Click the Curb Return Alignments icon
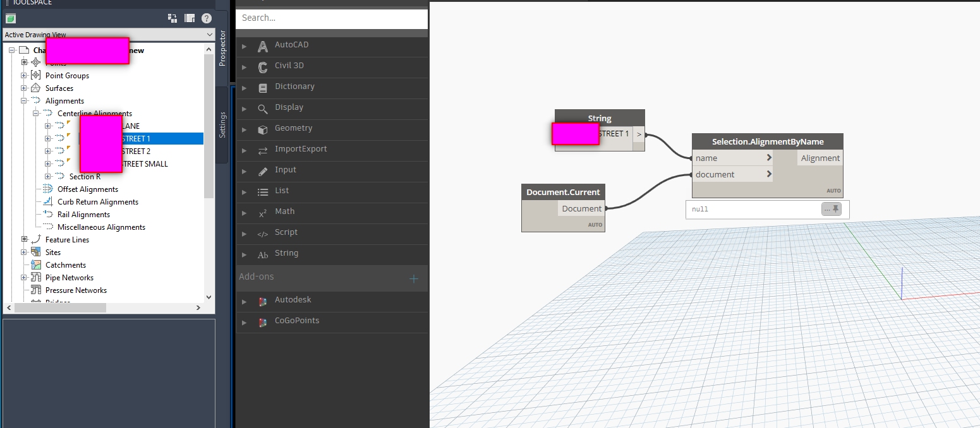Image resolution: width=980 pixels, height=428 pixels. (47, 201)
